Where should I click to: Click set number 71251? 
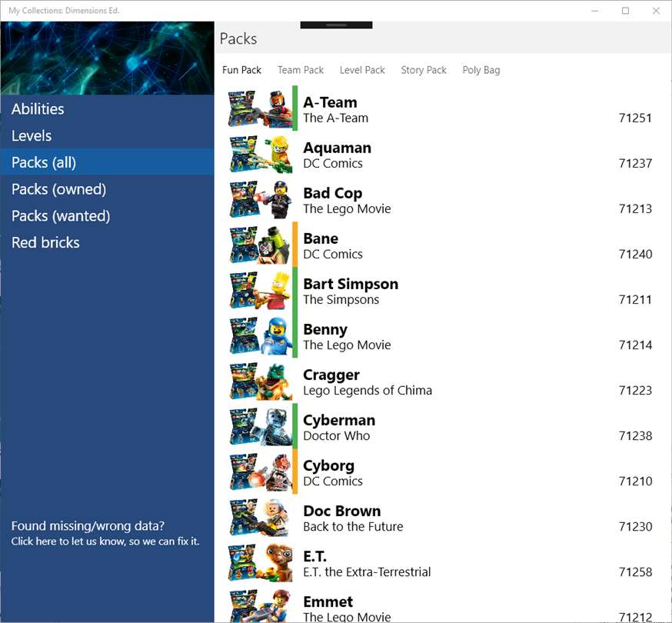635,118
